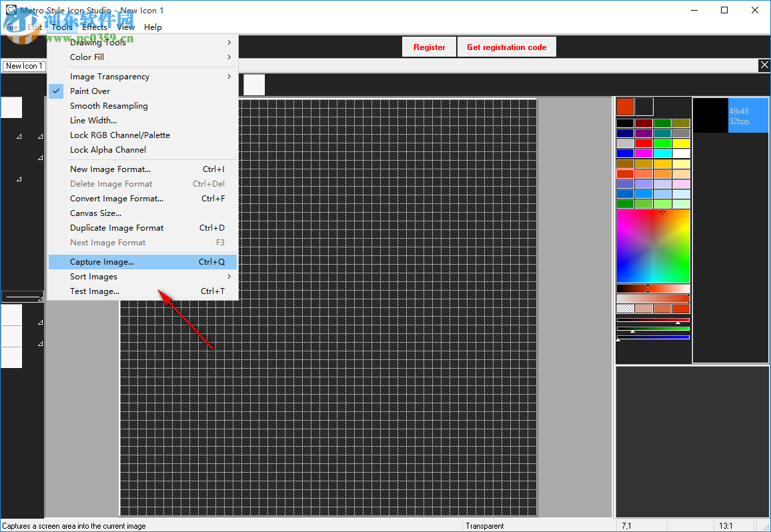Choose Test Image... entry
Viewport: 771px width, 532px height.
pos(143,291)
